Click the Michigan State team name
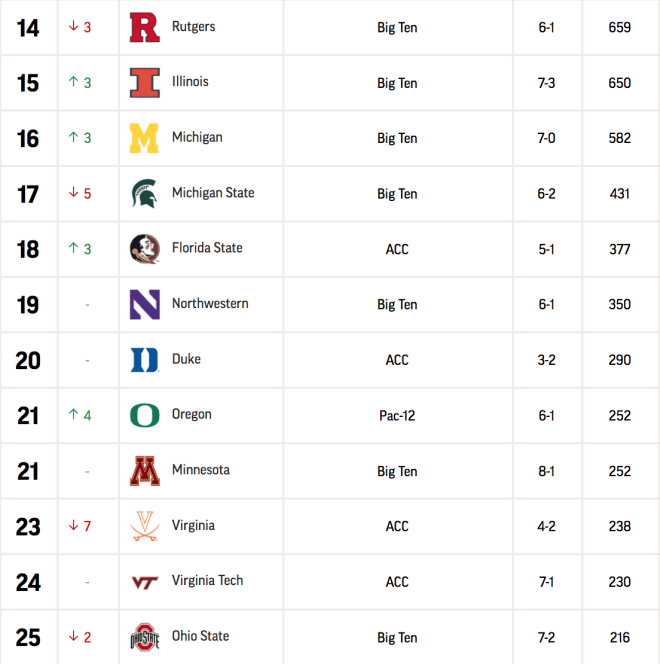 213,193
